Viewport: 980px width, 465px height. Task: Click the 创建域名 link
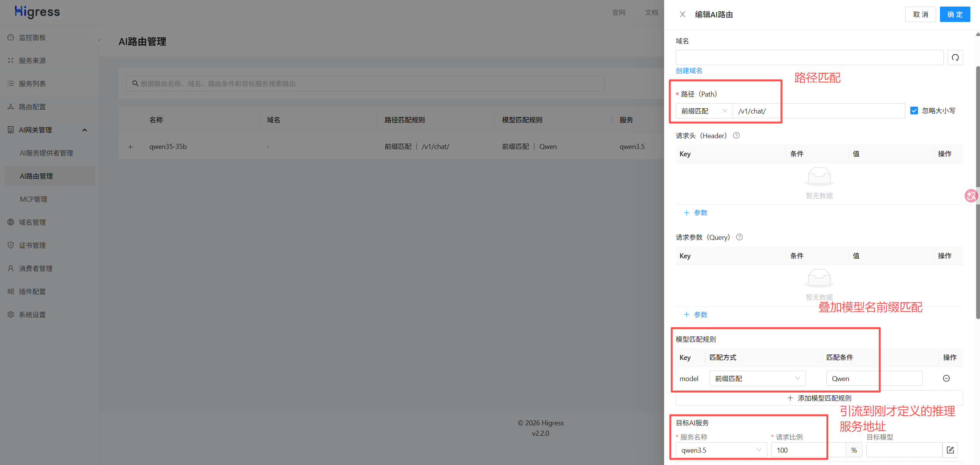[689, 70]
